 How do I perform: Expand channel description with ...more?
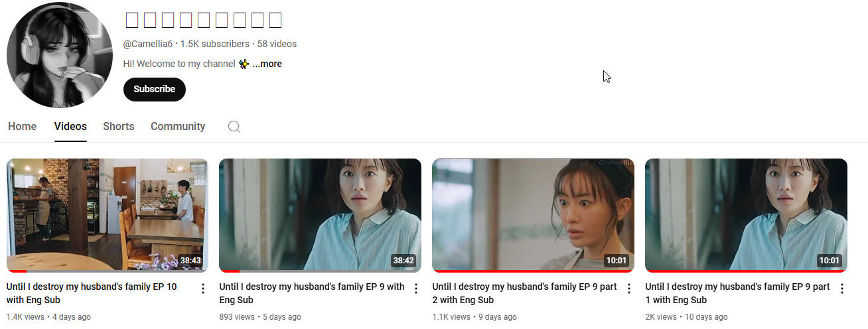(267, 64)
